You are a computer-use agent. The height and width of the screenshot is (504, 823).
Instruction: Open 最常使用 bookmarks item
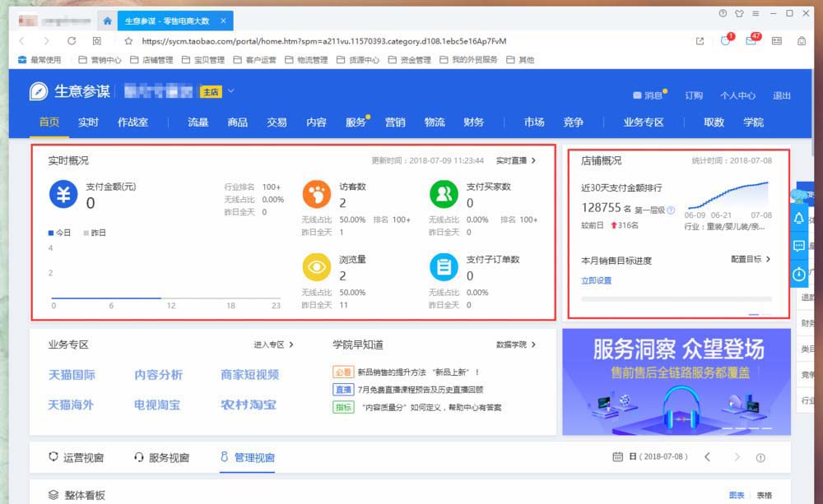[x=40, y=60]
